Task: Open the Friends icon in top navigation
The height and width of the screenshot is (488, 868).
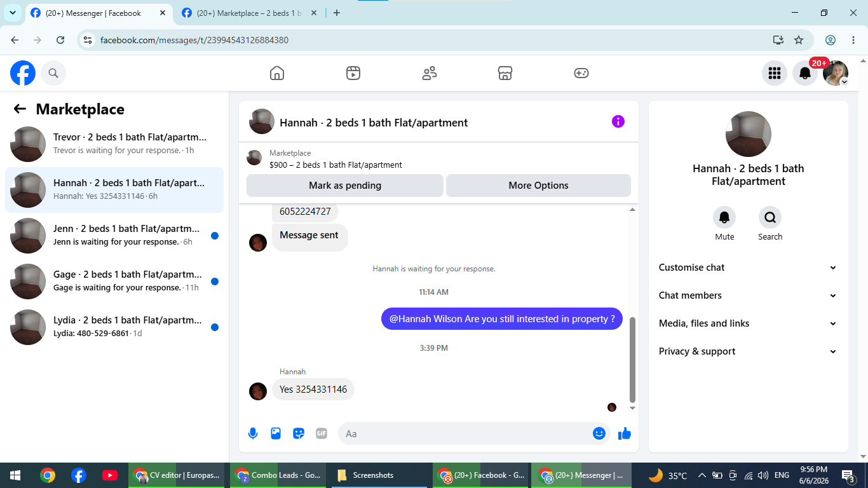Action: click(430, 73)
